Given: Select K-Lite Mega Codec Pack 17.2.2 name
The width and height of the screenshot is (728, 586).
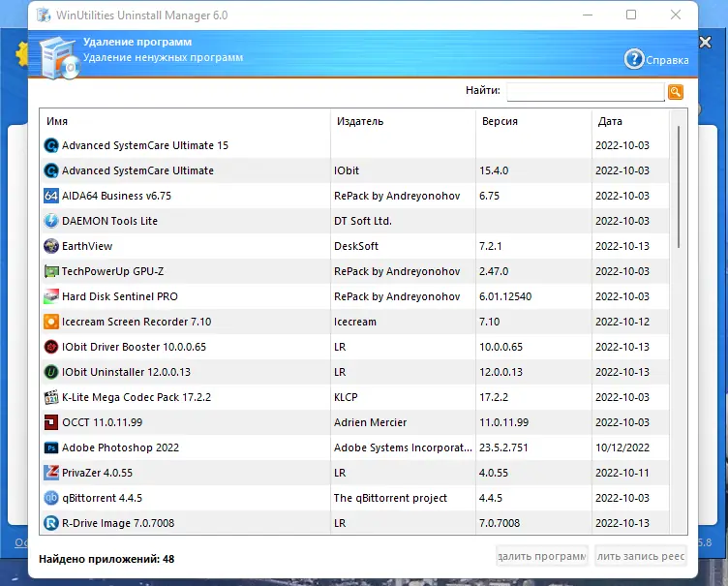Looking at the screenshot, I should click(x=136, y=397).
